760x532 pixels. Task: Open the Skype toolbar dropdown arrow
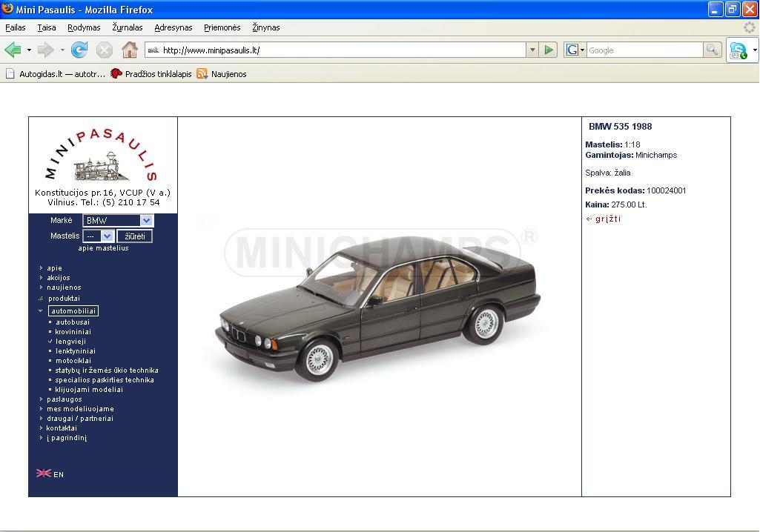click(754, 50)
